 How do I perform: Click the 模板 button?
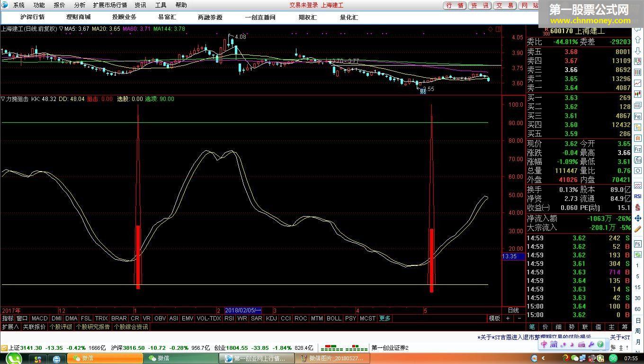tap(494, 318)
